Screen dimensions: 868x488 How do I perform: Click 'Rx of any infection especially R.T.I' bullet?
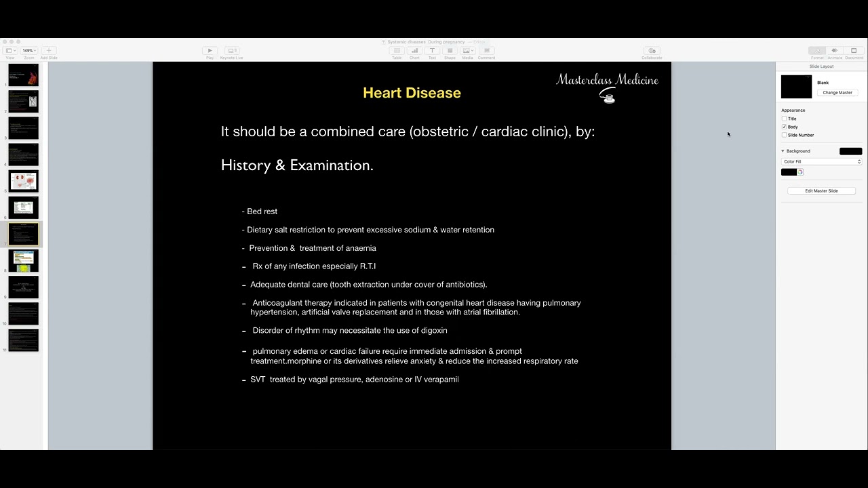pos(309,266)
